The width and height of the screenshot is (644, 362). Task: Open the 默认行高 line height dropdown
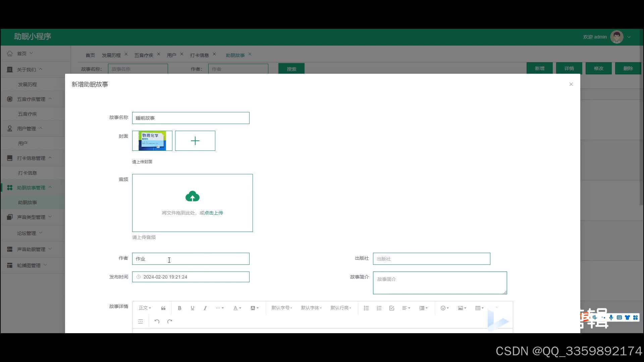coord(341,308)
